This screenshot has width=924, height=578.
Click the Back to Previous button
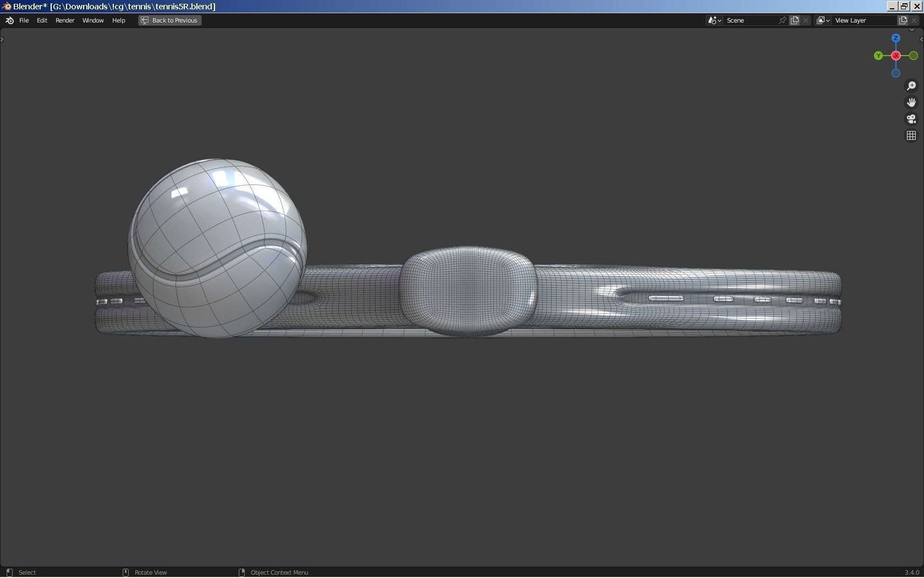[x=170, y=20]
